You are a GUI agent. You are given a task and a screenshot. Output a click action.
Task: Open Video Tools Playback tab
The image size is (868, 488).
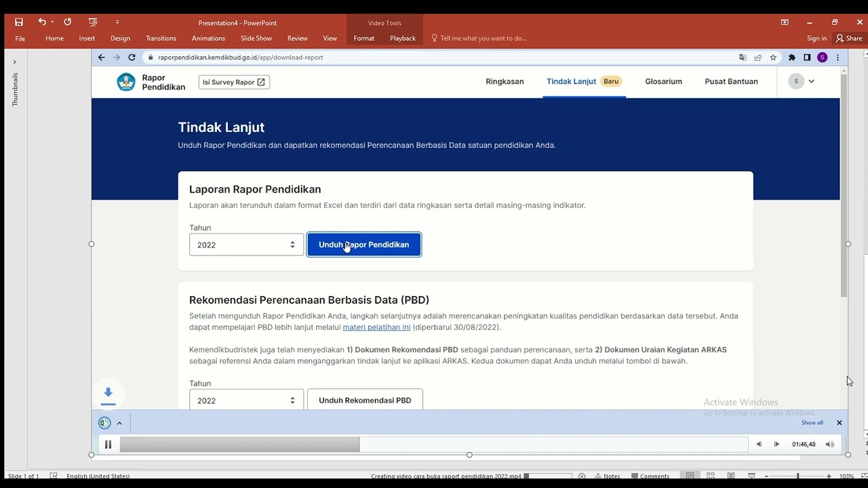[x=402, y=39]
